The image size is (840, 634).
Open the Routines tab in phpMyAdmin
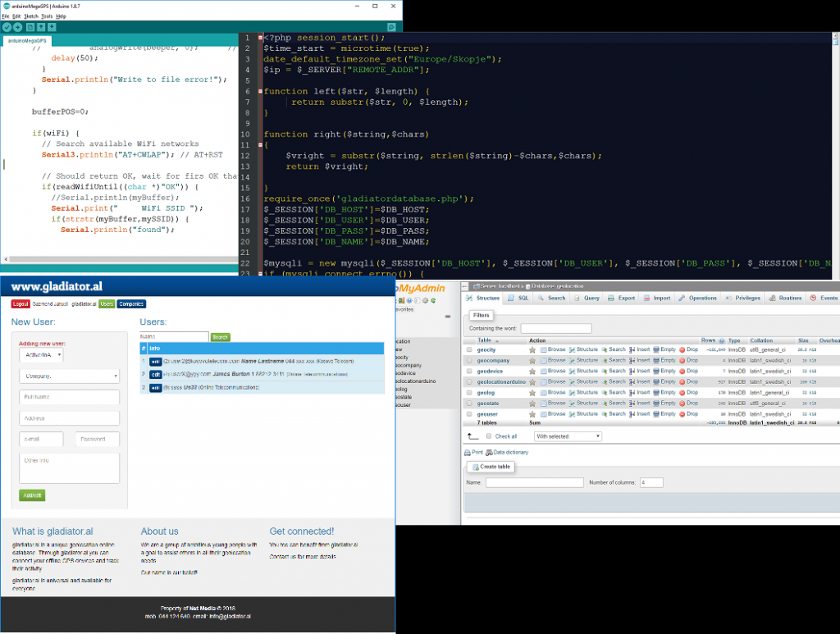click(x=785, y=299)
